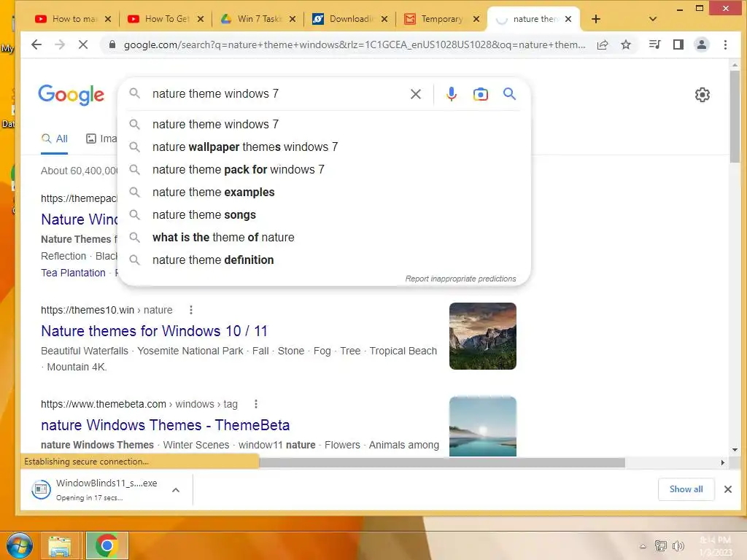Click Yosemite mountain thumbnail
The height and width of the screenshot is (560, 747).
coord(483,336)
